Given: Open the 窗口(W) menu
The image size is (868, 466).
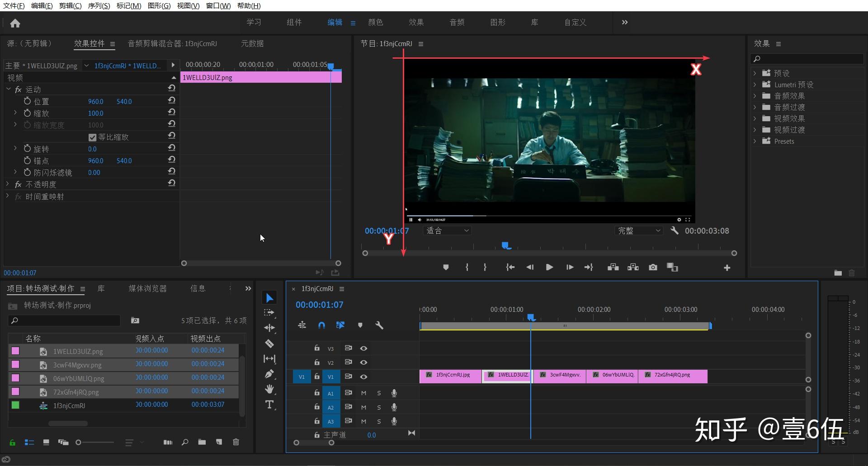Looking at the screenshot, I should (218, 6).
